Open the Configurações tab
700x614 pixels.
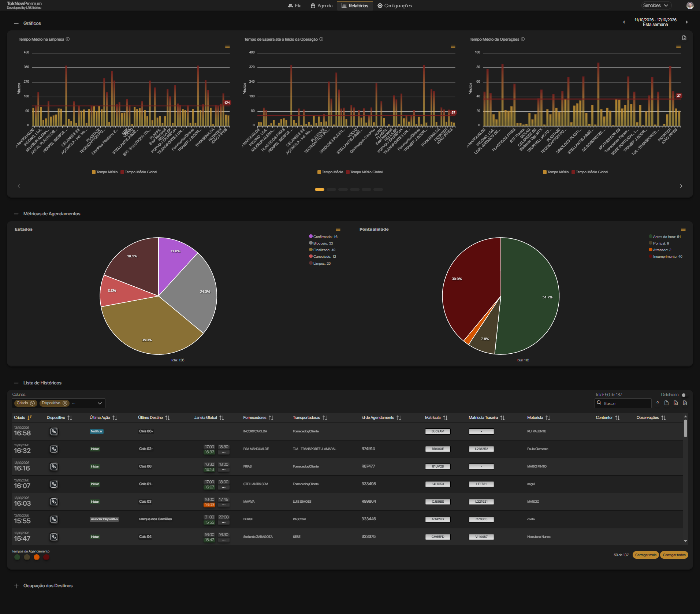[x=395, y=5]
